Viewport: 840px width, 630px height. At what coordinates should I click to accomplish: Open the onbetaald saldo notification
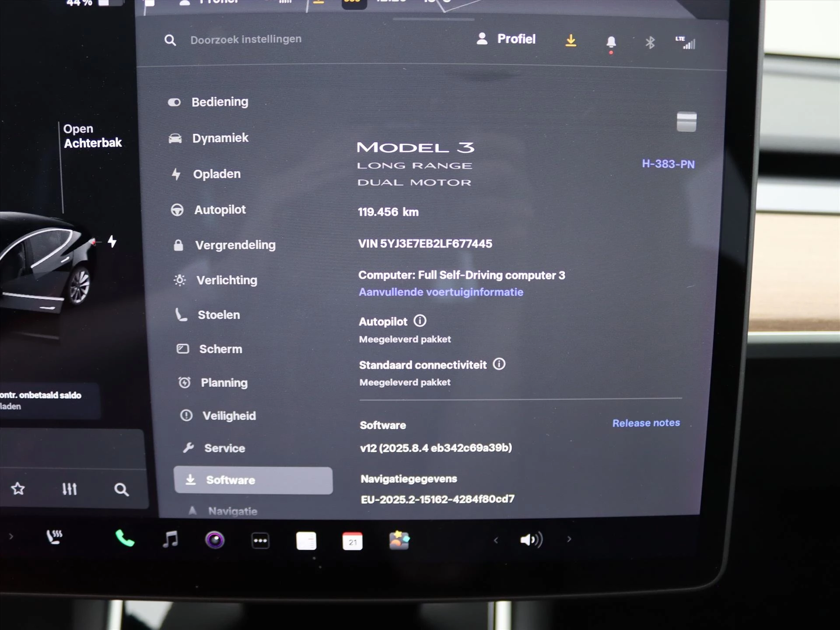(49, 401)
